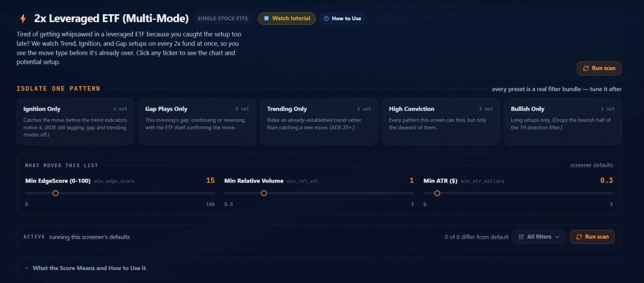Viewport: 644px width, 283px height.
Task: Click '0 of 8 differ from default' text
Action: [476, 237]
